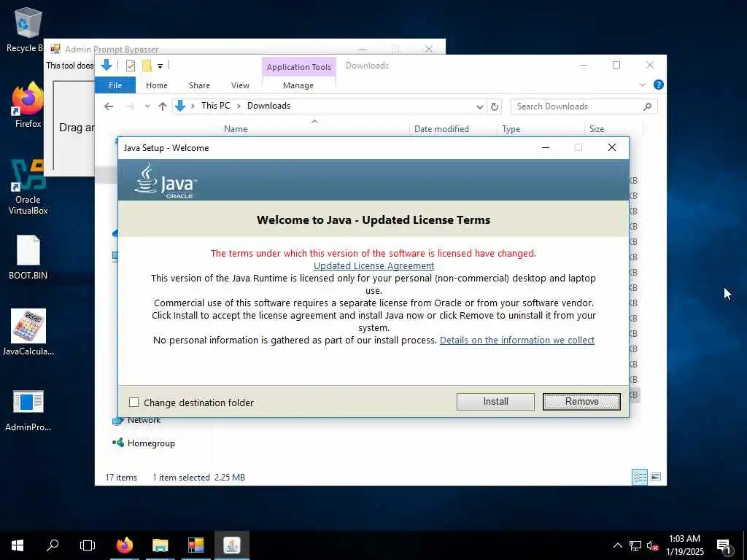Viewport: 747px width, 560px height.
Task: Open the recent locations dropdown arrow
Action: 147,106
